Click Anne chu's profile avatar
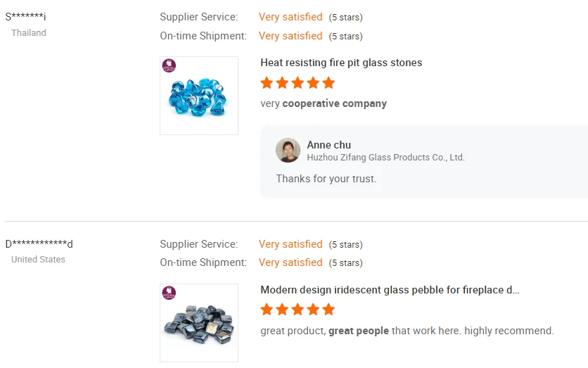The height and width of the screenshot is (368, 588). 288,151
